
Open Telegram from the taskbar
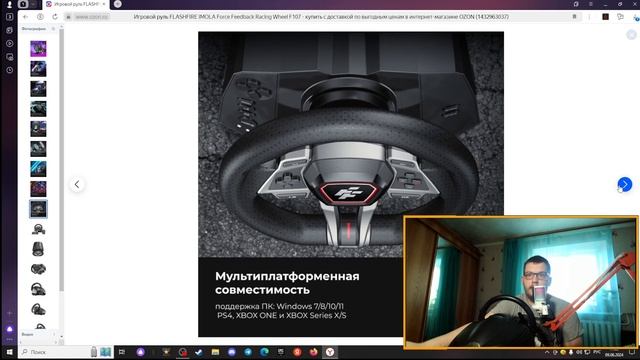(x=248, y=352)
